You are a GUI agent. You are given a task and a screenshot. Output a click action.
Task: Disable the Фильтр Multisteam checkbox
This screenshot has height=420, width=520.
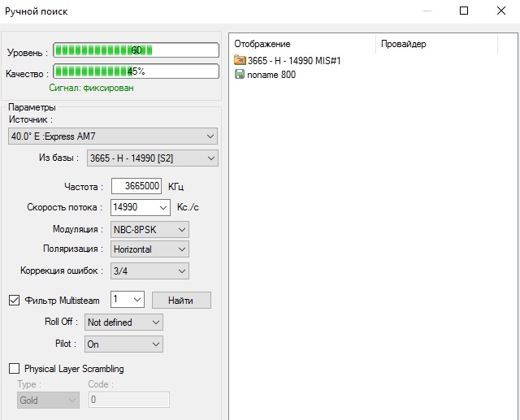point(14,301)
